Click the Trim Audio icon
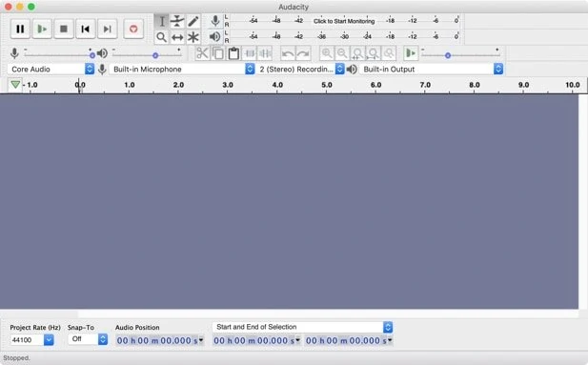Image resolution: width=588 pixels, height=365 pixels. point(250,53)
